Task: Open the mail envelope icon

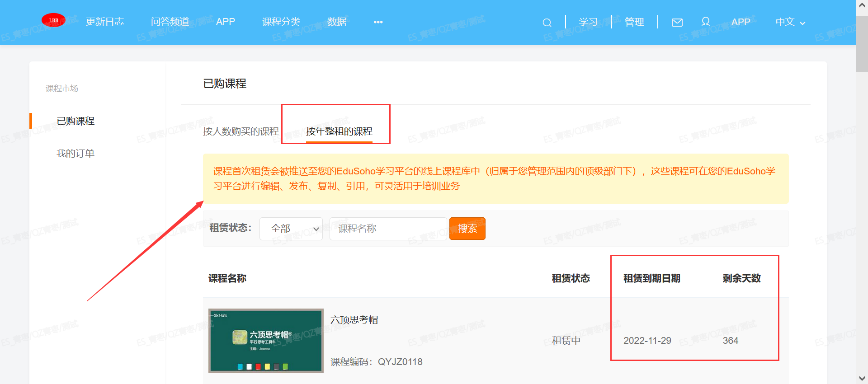Action: coord(677,23)
